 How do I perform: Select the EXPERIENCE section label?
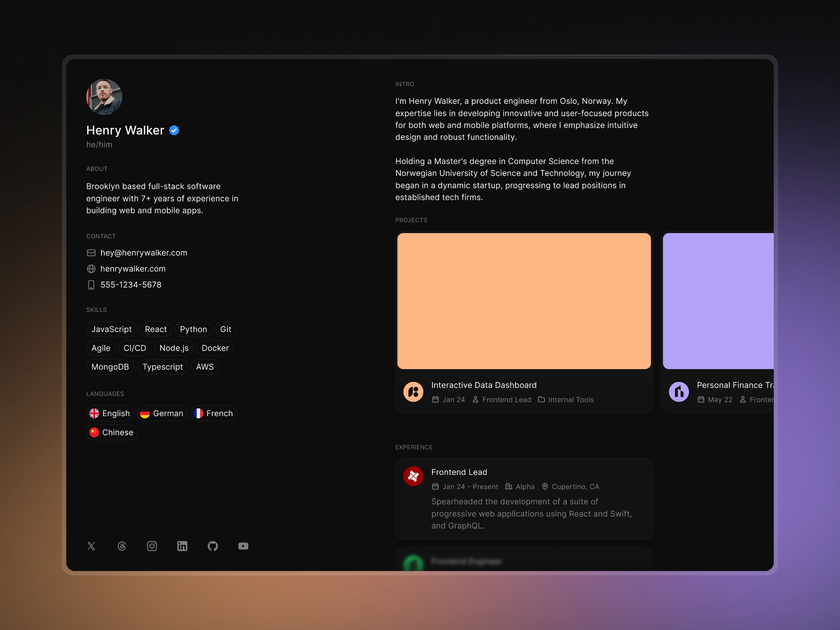[414, 447]
